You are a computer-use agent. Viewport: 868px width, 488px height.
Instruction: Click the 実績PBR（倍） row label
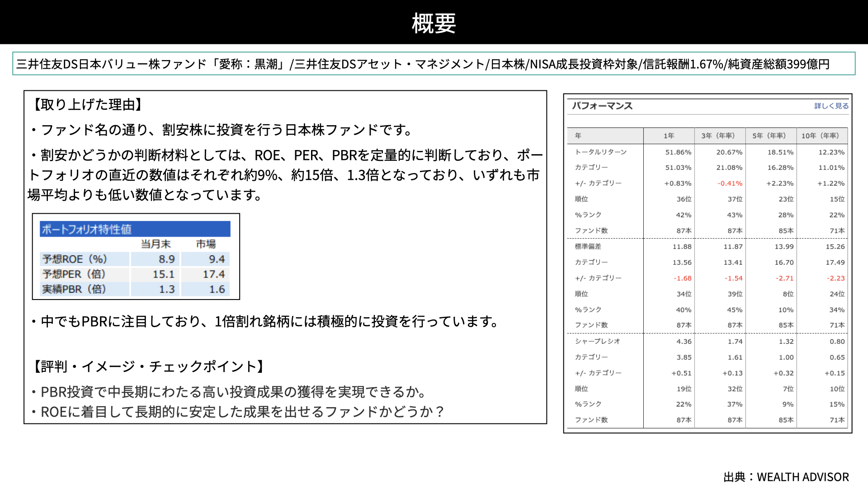tap(74, 289)
